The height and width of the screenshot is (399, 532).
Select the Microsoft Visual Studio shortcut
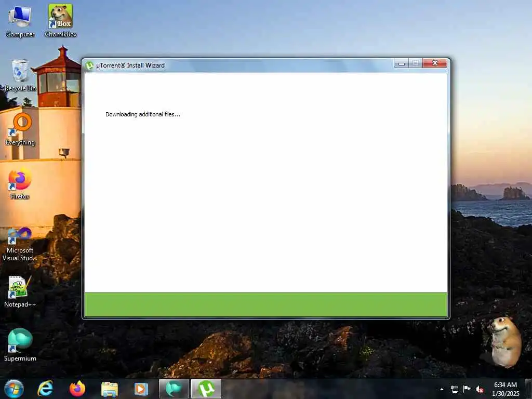click(20, 244)
